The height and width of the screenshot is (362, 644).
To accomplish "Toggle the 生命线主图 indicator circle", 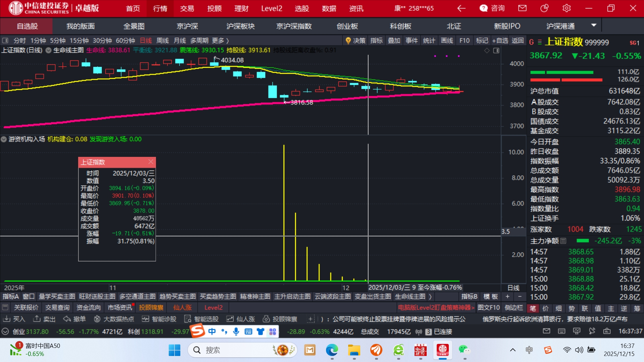I will point(49,50).
